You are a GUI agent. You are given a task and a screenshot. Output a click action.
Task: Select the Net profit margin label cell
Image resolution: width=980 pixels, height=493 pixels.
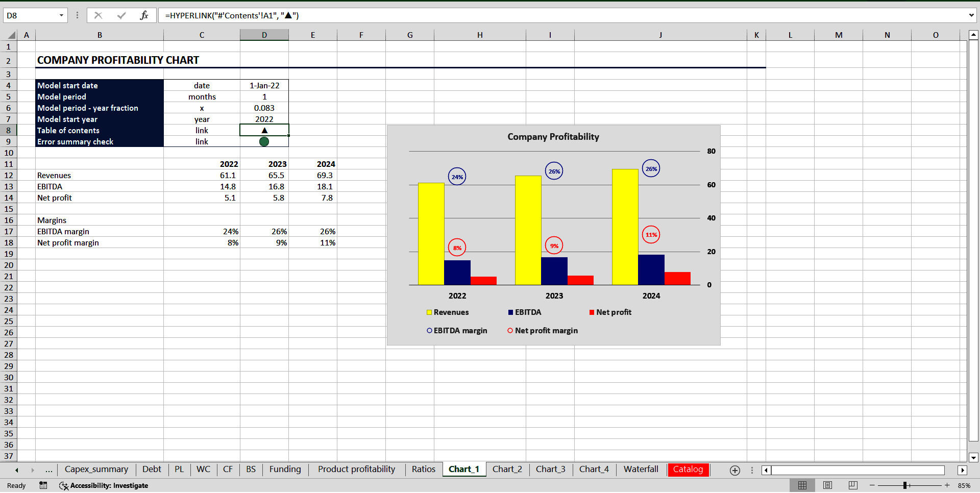click(x=100, y=243)
